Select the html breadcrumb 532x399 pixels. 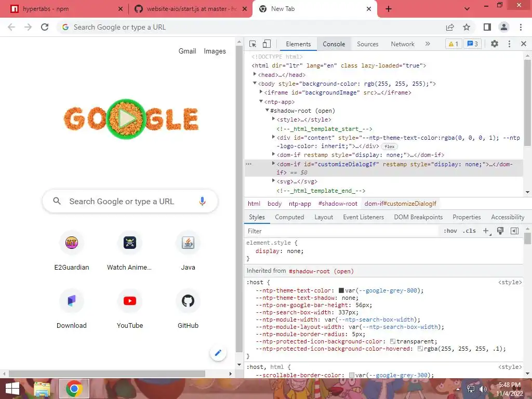pyautogui.click(x=254, y=204)
